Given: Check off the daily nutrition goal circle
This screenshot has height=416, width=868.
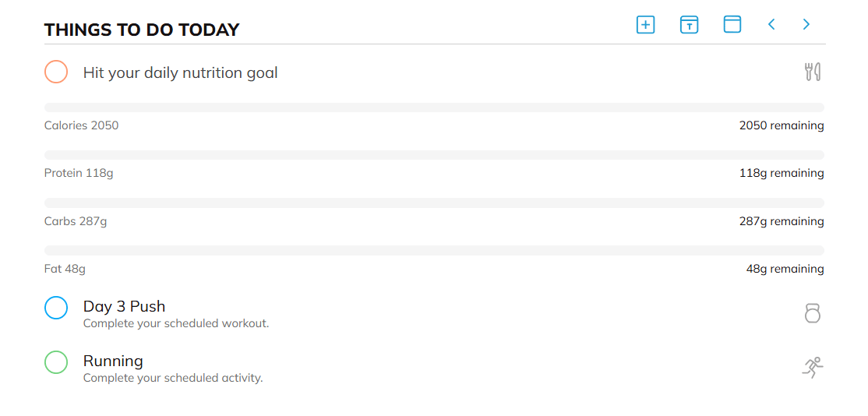Looking at the screenshot, I should [56, 72].
